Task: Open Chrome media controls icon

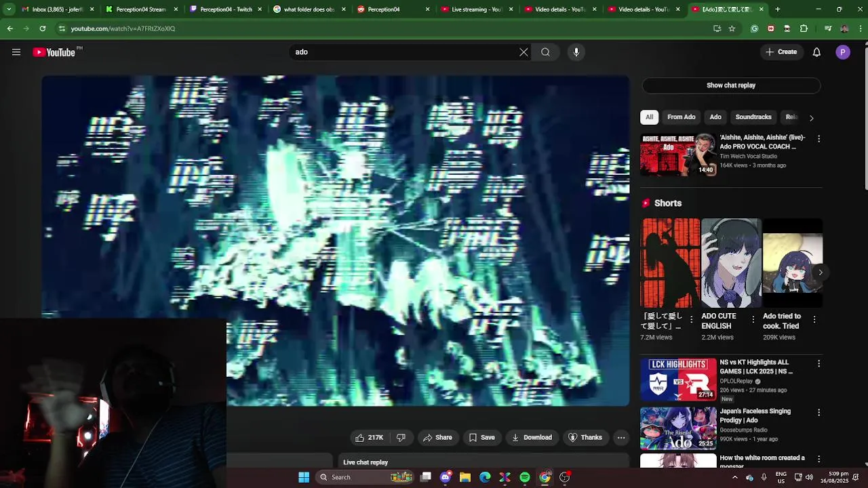Action: click(827, 28)
